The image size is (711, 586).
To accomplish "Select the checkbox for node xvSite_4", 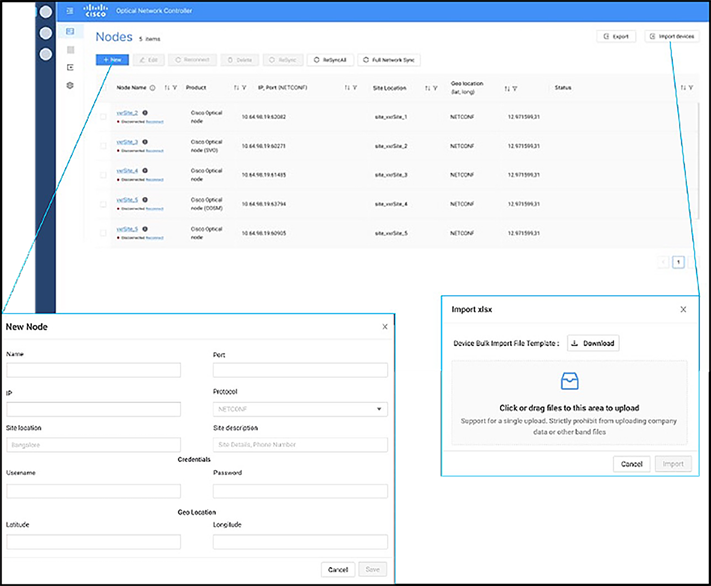I will tap(103, 175).
